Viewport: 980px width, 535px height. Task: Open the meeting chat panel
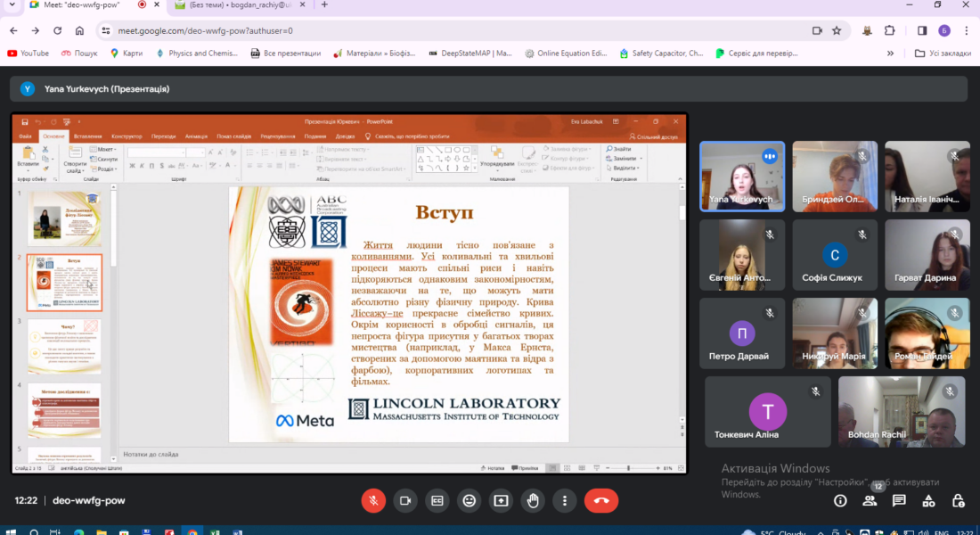pos(899,500)
